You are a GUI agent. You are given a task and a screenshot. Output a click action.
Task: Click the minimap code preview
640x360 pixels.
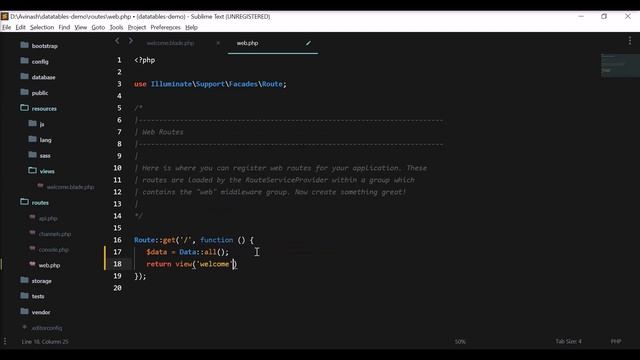(x=620, y=65)
